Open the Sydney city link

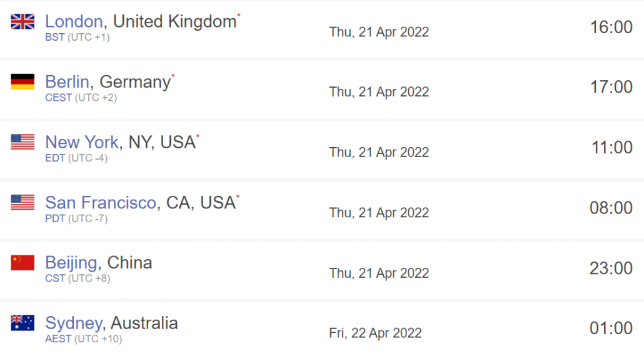pos(74,324)
